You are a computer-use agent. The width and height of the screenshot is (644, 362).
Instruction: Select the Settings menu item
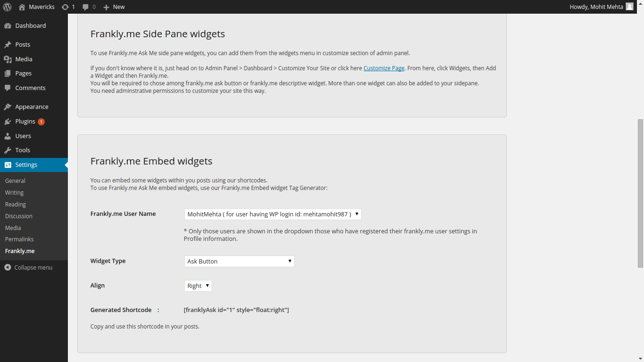click(34, 165)
